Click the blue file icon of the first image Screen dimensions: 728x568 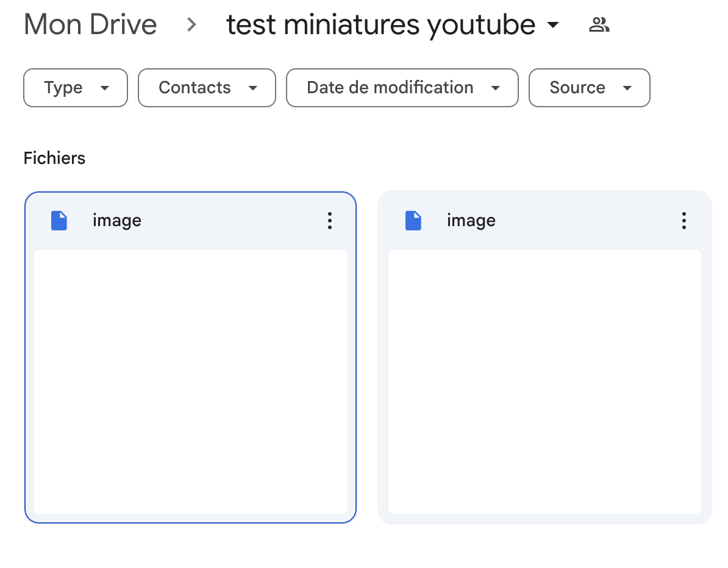[x=59, y=221]
